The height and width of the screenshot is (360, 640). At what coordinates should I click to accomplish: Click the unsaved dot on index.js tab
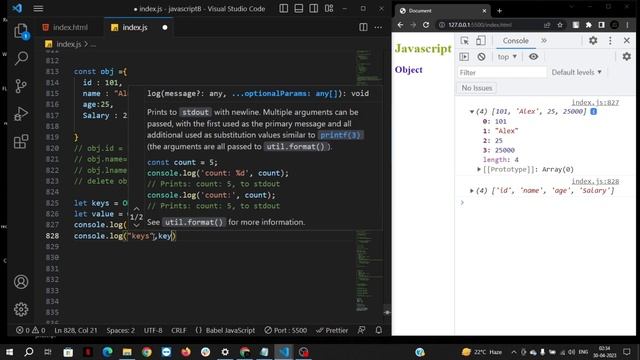pos(165,27)
